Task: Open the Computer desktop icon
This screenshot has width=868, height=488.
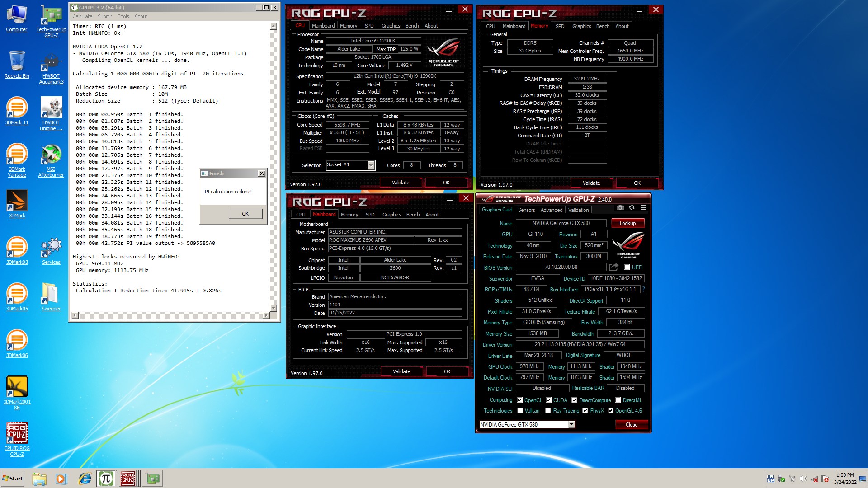Action: [x=17, y=19]
